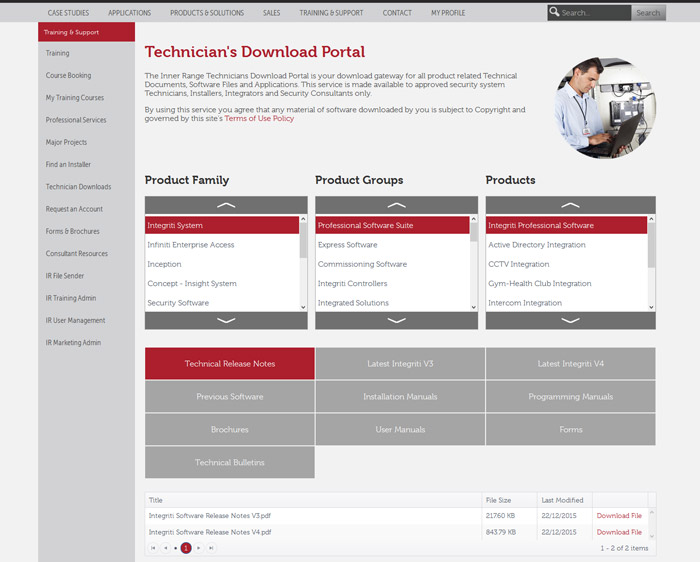Go to last page in results pager
Image resolution: width=700 pixels, height=562 pixels.
point(211,548)
